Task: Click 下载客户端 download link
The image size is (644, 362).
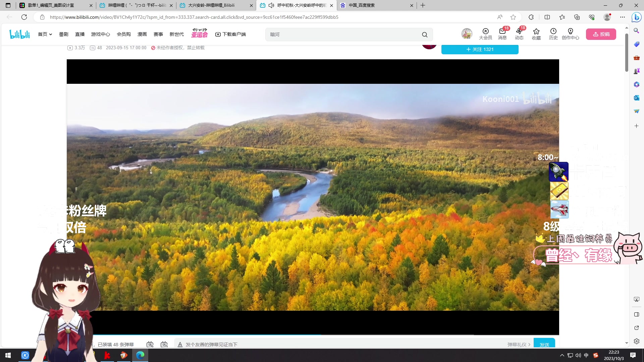Action: (x=230, y=34)
